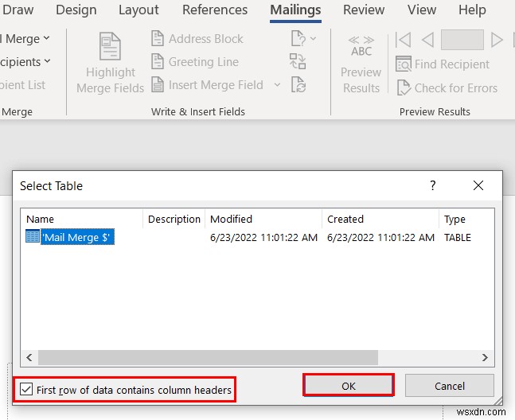The width and height of the screenshot is (515, 420).
Task: Open the Review tab
Action: (364, 10)
